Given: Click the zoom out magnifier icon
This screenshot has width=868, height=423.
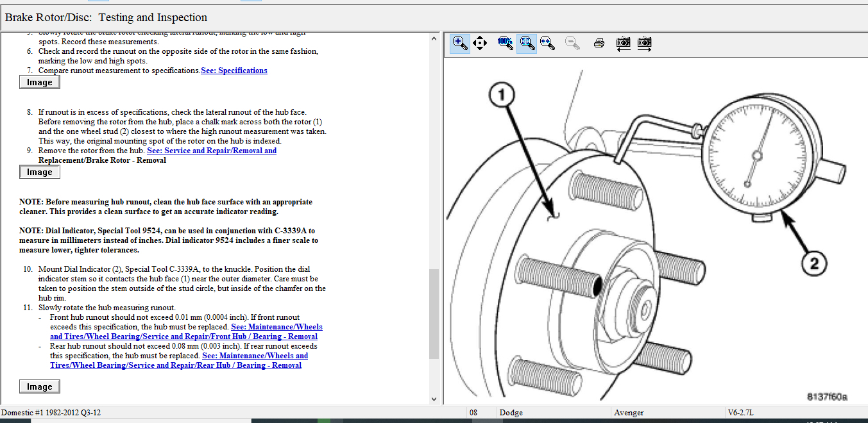Looking at the screenshot, I should (x=572, y=43).
